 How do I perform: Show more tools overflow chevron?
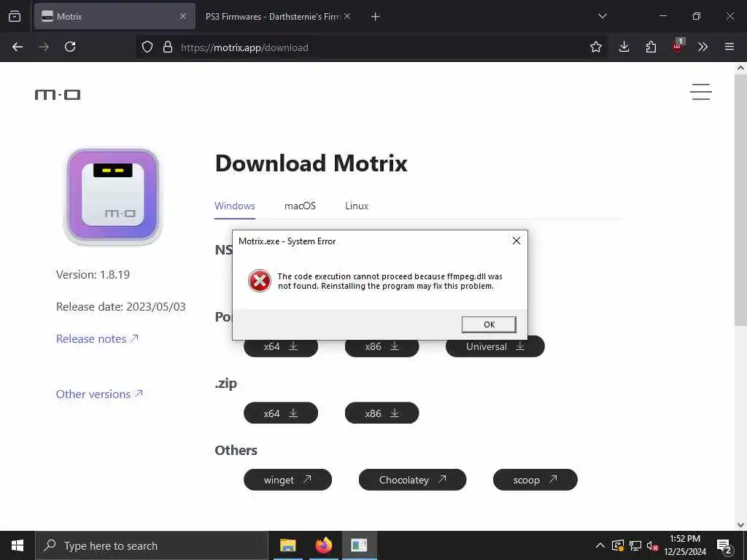click(x=703, y=47)
